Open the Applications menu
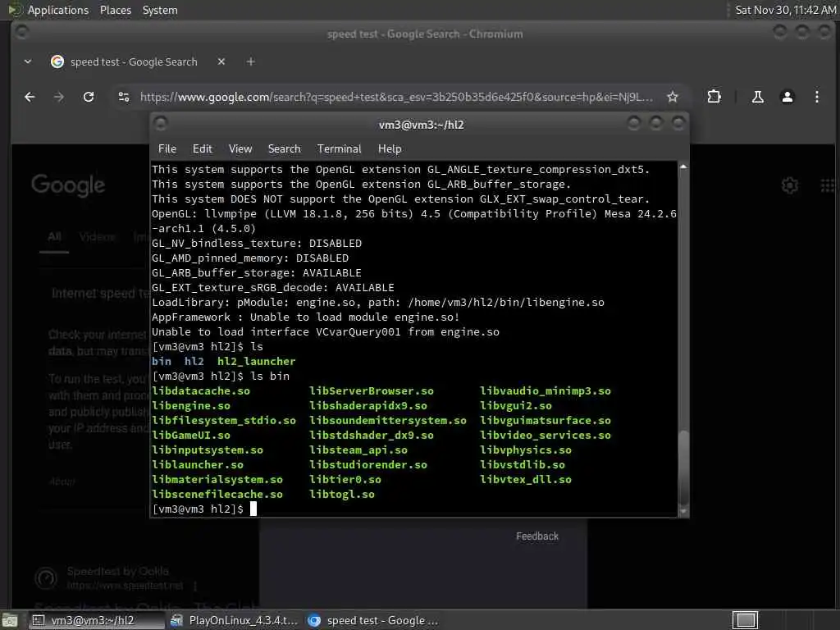This screenshot has width=840, height=630. click(x=58, y=10)
